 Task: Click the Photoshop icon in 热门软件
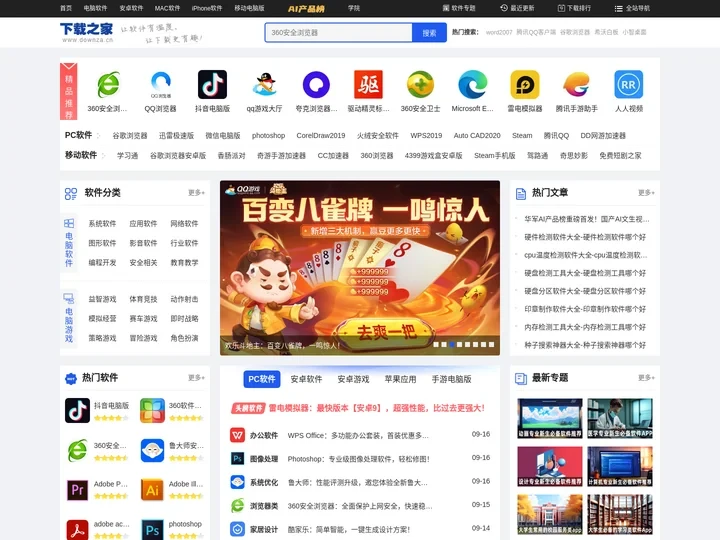tap(152, 530)
